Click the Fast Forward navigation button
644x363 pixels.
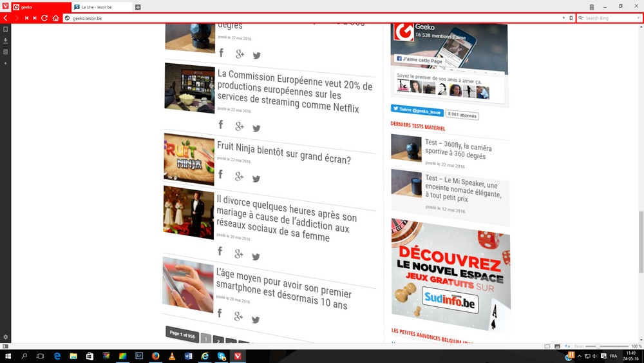[35, 18]
